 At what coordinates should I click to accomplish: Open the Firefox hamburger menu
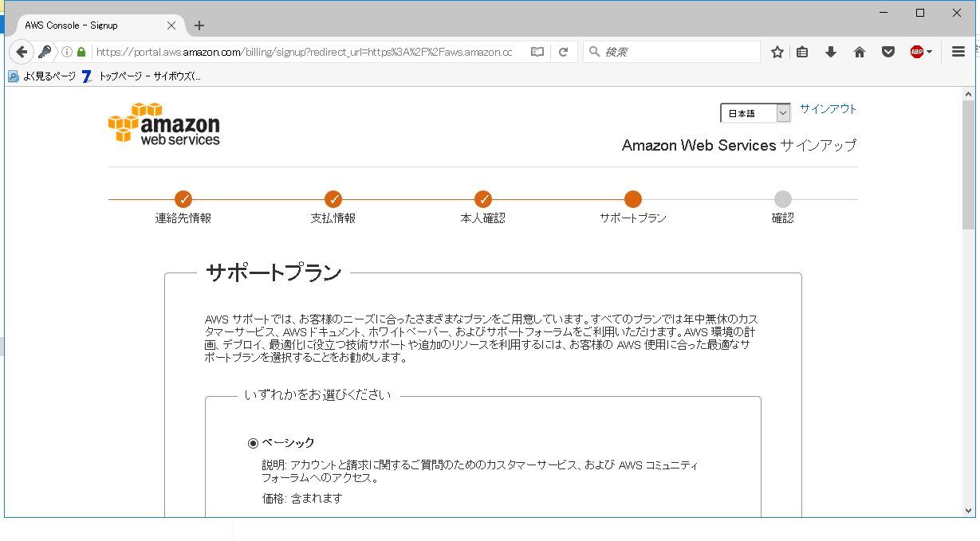click(x=958, y=52)
